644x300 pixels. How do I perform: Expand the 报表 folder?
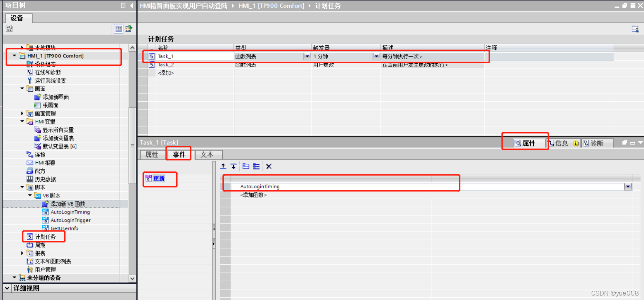[22, 253]
